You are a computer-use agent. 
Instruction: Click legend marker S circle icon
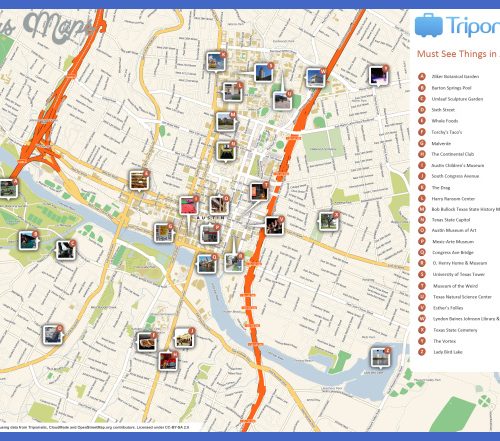tap(422, 274)
